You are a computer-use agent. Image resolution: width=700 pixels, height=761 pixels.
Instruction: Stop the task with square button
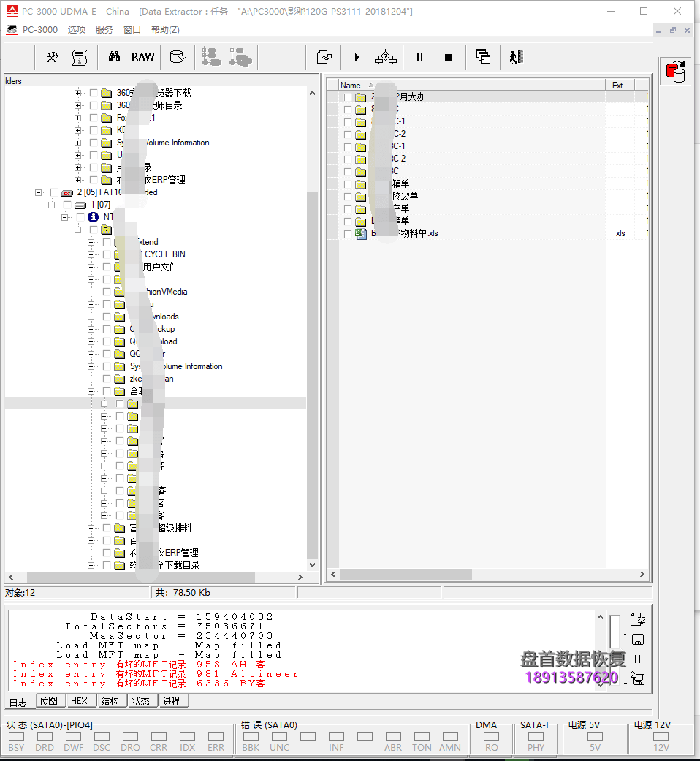tap(448, 57)
